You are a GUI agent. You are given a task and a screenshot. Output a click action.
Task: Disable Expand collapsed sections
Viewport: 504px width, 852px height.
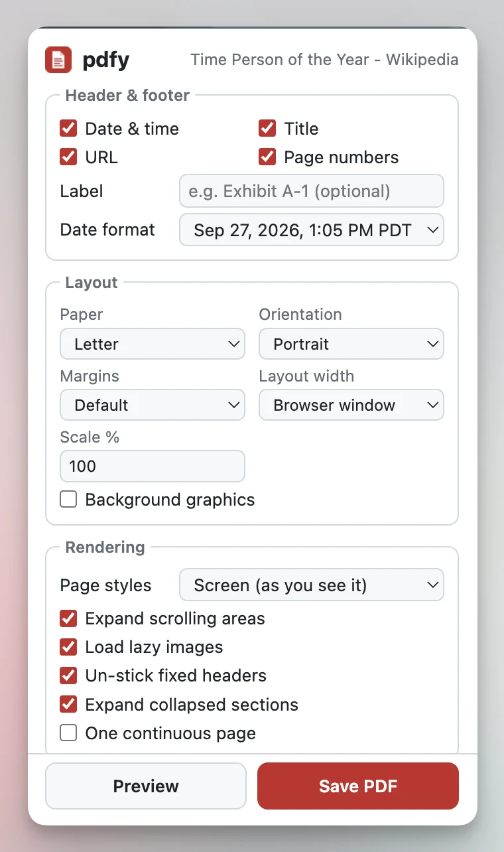68,704
